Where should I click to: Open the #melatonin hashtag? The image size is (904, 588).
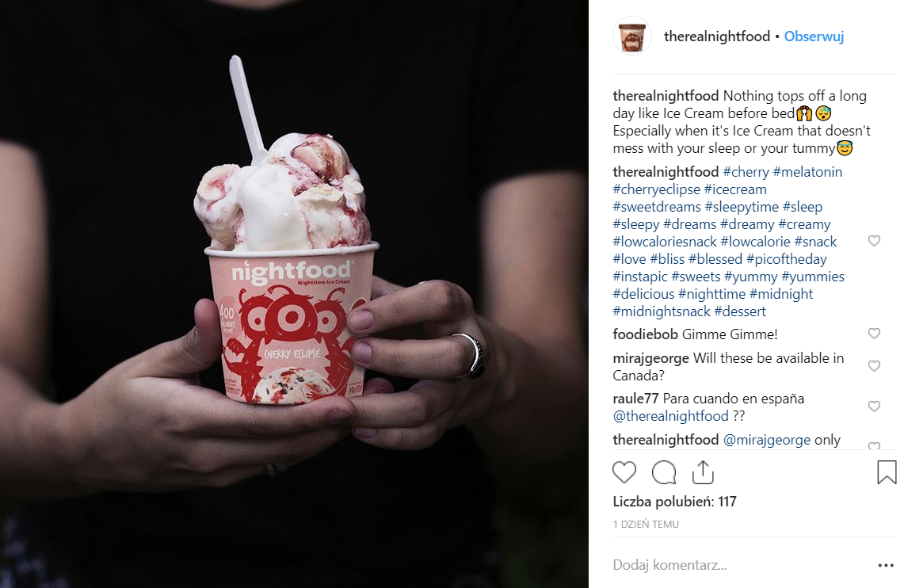807,172
